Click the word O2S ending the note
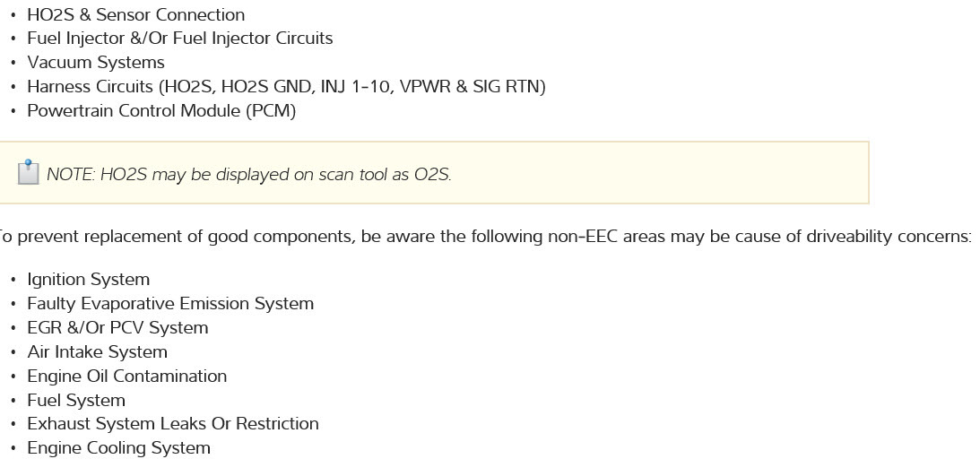980x459 pixels. [x=431, y=175]
